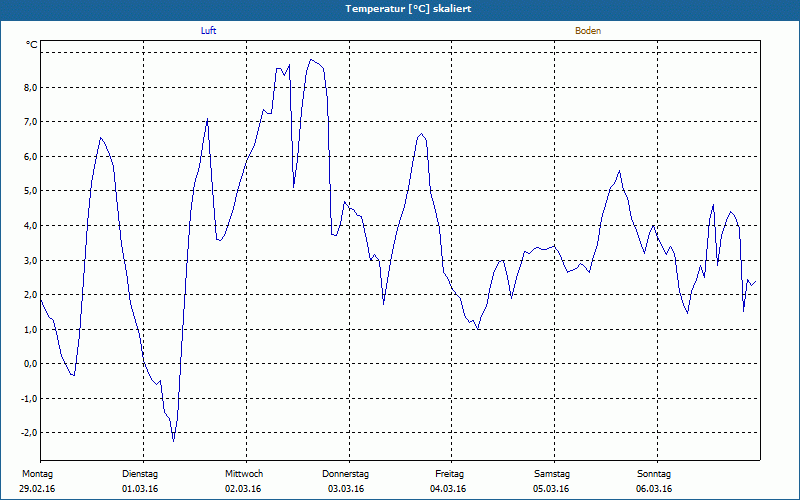
Task: Click the 3,0 y-axis value
Action: click(31, 260)
